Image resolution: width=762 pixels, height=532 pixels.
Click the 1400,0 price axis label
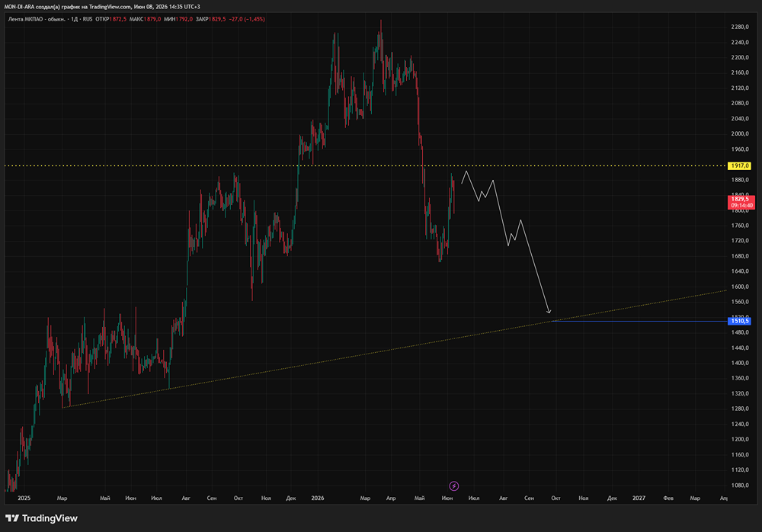point(740,364)
